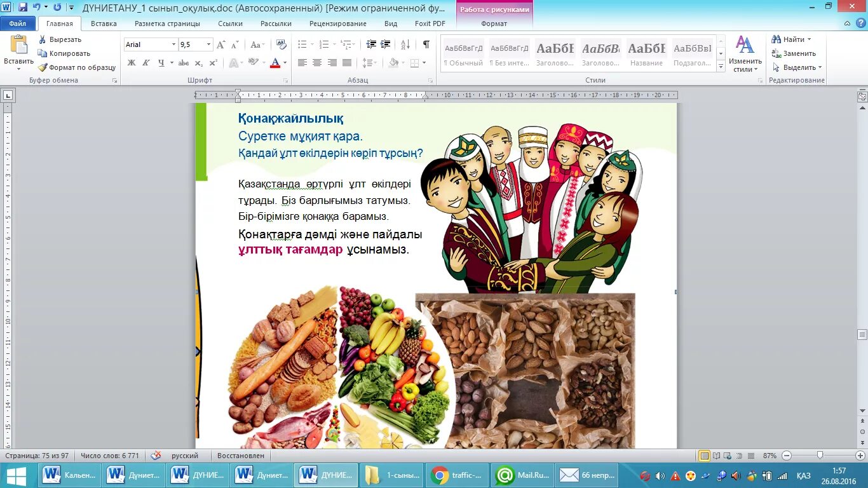Center the paragraph text

click(318, 63)
